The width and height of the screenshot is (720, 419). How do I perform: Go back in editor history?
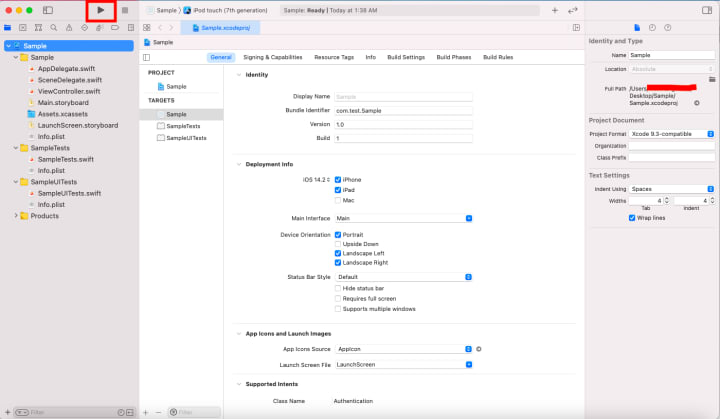tap(160, 28)
